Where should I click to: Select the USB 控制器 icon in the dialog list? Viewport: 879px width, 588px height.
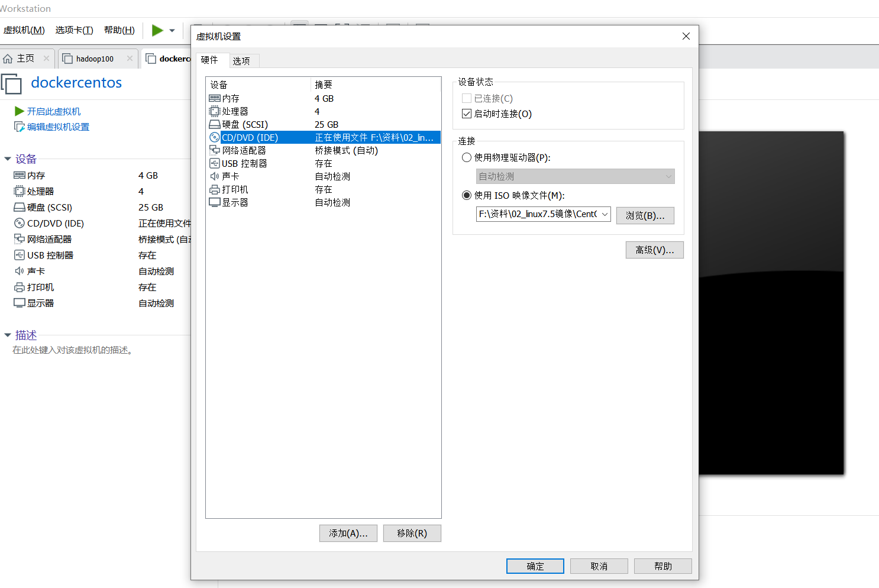215,163
